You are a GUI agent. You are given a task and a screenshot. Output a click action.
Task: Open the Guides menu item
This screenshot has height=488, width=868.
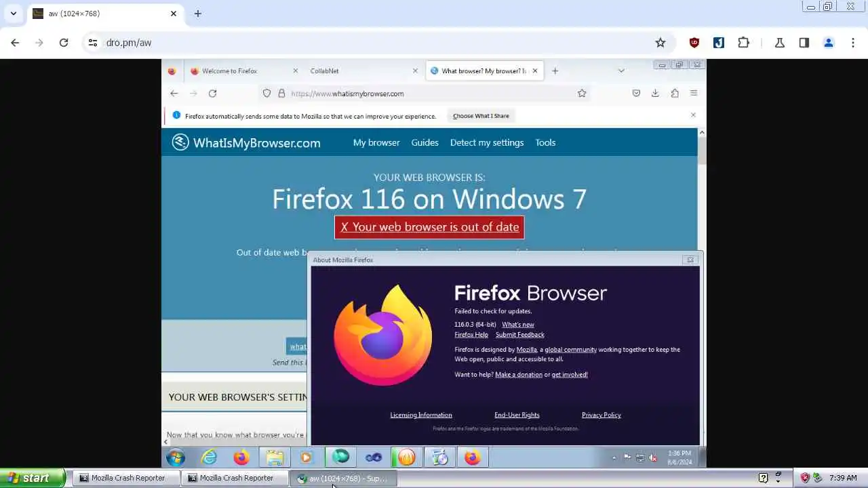(425, 142)
